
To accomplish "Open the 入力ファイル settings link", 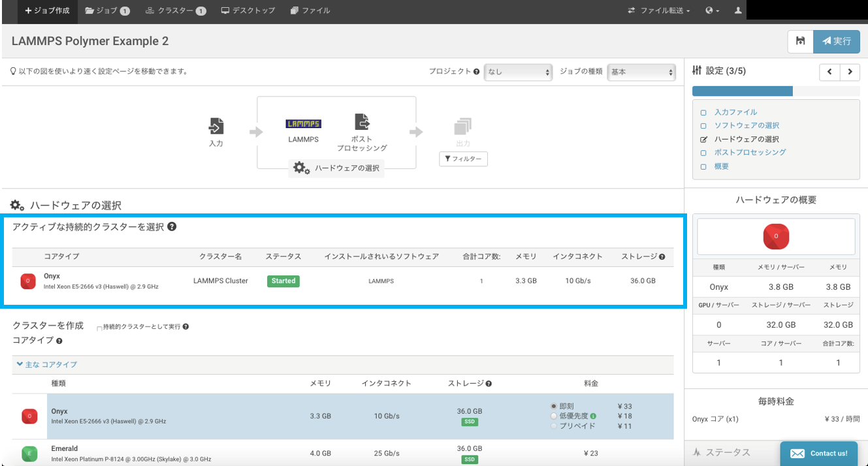I will coord(735,112).
